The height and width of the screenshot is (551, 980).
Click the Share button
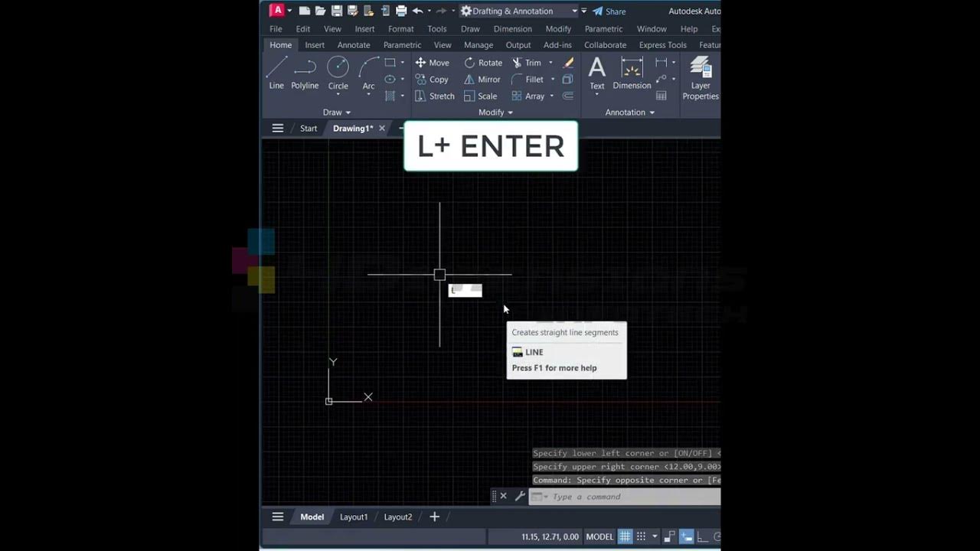609,11
